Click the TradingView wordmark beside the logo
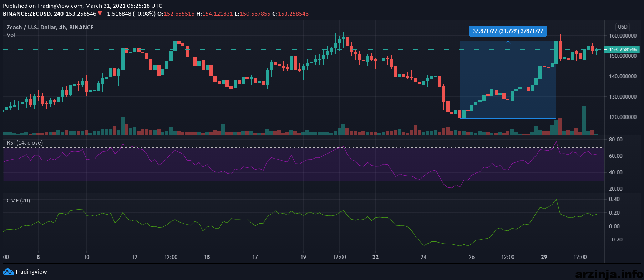This screenshot has height=280, width=644. [x=31, y=272]
